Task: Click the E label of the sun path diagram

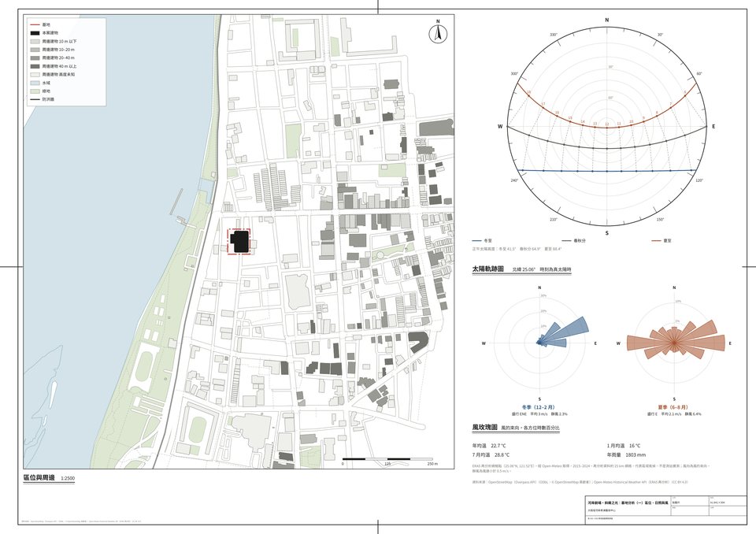Action: click(713, 126)
